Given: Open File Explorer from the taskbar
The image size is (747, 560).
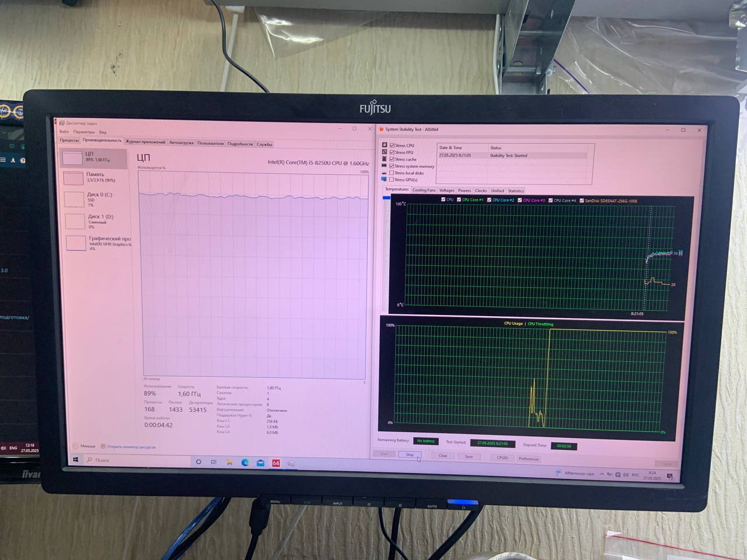Looking at the screenshot, I should [x=229, y=463].
